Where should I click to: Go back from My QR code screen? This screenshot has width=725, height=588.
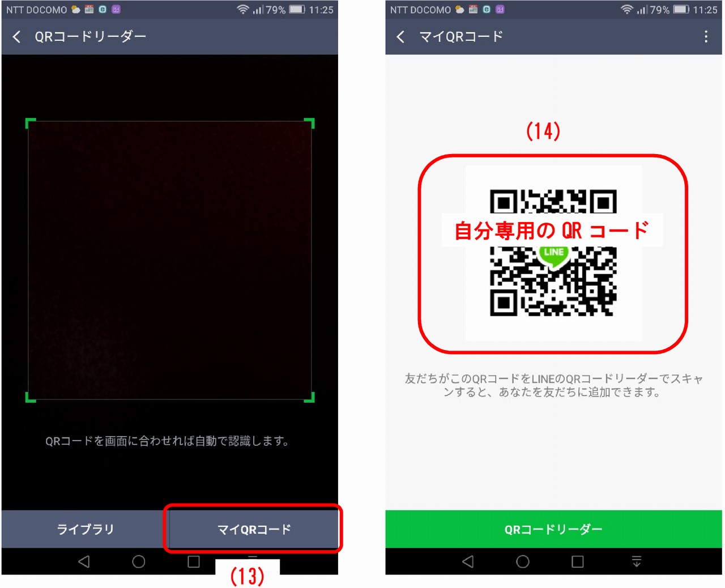[x=400, y=37]
